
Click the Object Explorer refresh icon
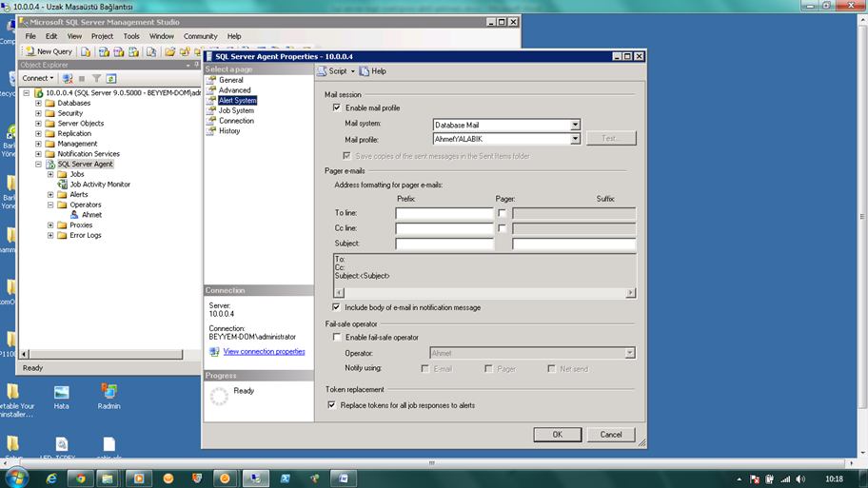[x=111, y=78]
